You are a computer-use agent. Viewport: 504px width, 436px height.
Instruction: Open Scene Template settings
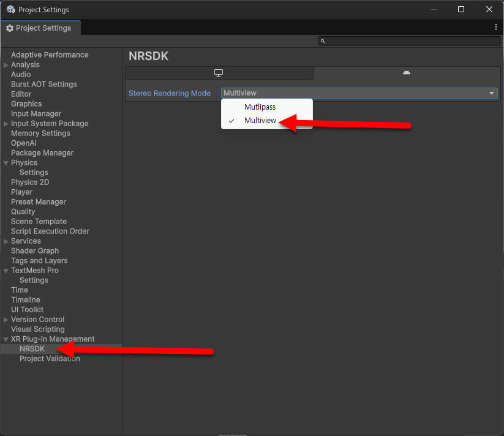point(39,222)
